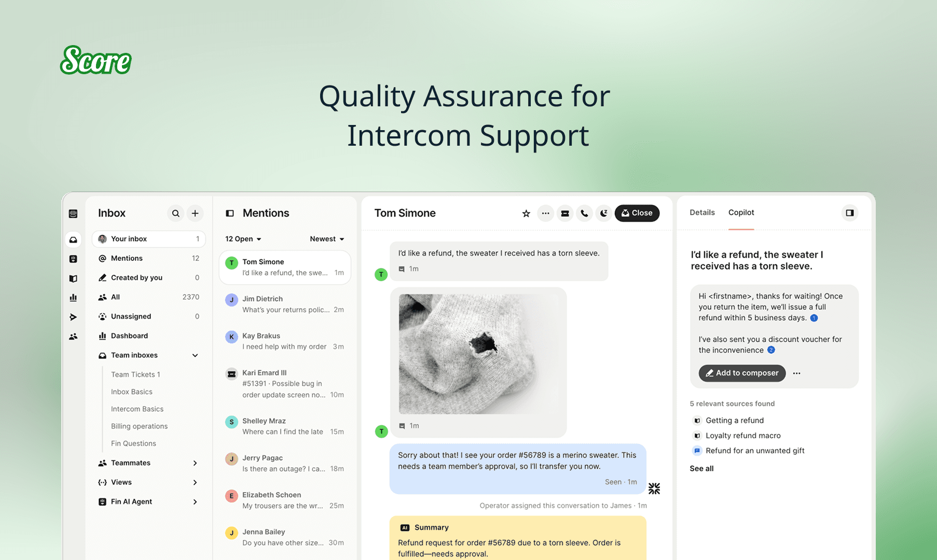Click the phone call icon
Image resolution: width=937 pixels, height=560 pixels.
coord(584,213)
